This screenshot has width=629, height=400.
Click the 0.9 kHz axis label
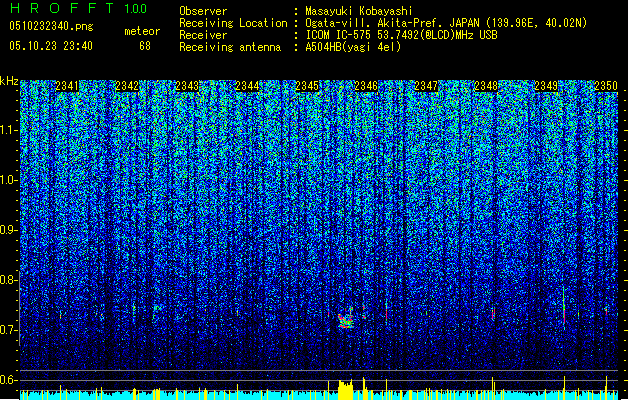coord(9,230)
